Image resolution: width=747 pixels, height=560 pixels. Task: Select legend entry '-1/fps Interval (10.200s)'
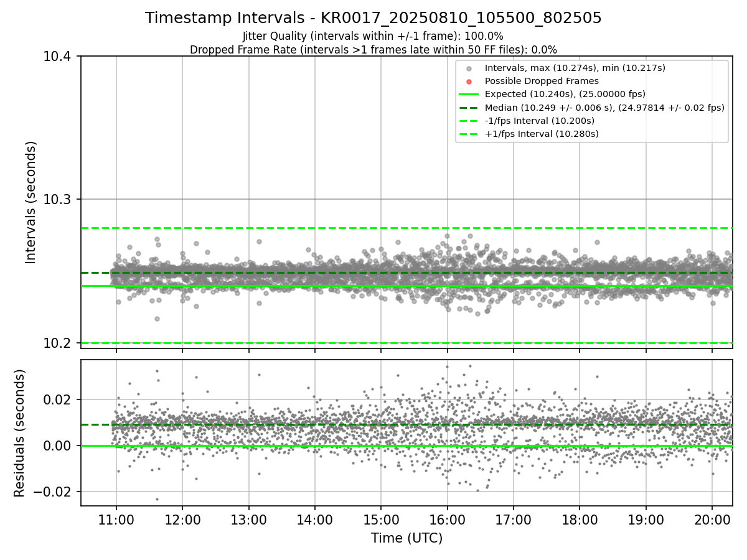tap(539, 121)
